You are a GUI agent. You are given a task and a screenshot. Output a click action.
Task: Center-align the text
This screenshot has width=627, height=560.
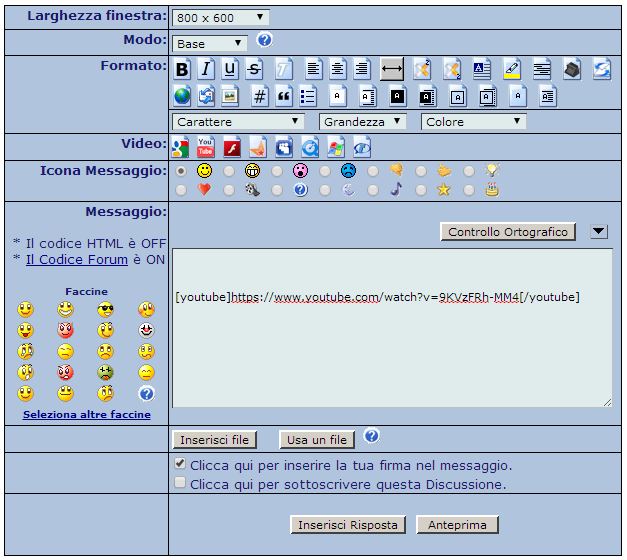click(x=337, y=70)
